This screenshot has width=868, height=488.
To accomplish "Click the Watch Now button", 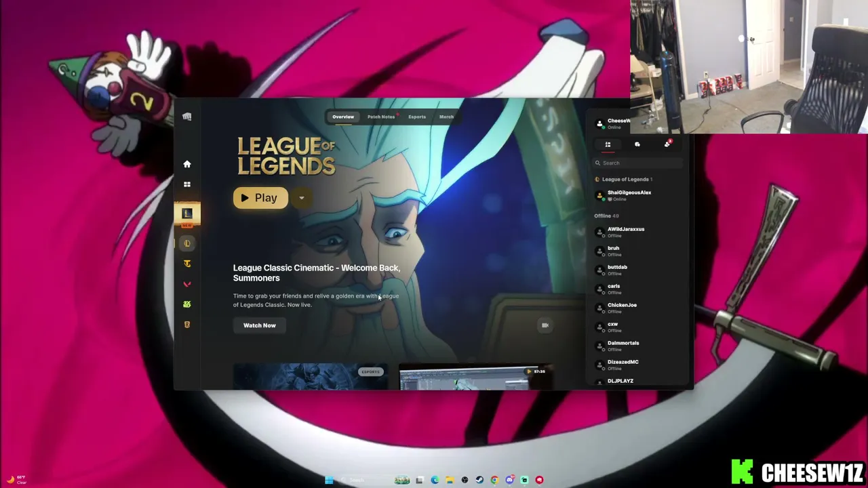I will [260, 325].
